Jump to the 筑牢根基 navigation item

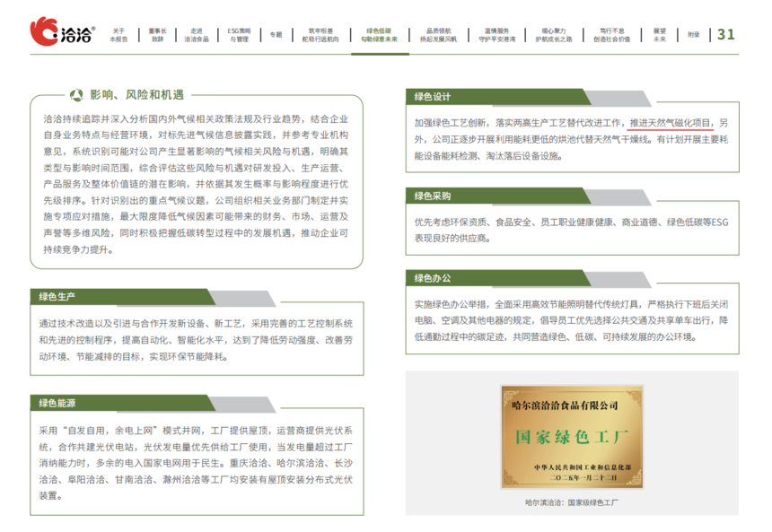(320, 35)
